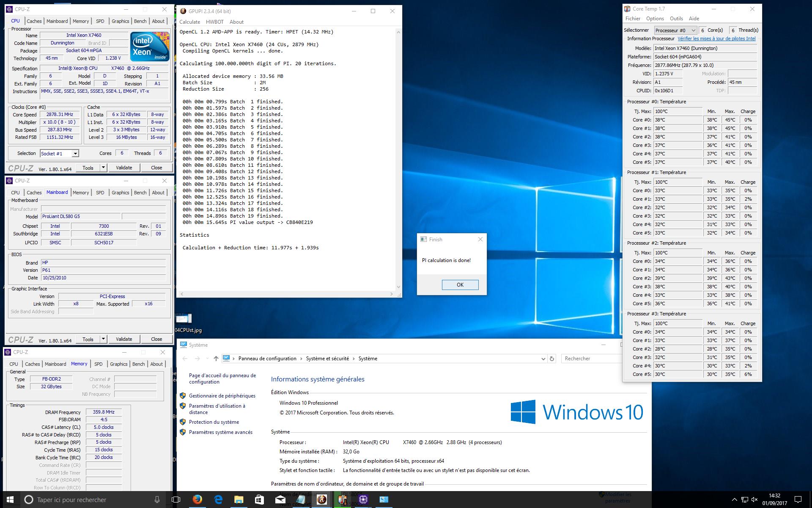
Task: Open the HWBOT menu in GPUPI
Action: coord(215,22)
